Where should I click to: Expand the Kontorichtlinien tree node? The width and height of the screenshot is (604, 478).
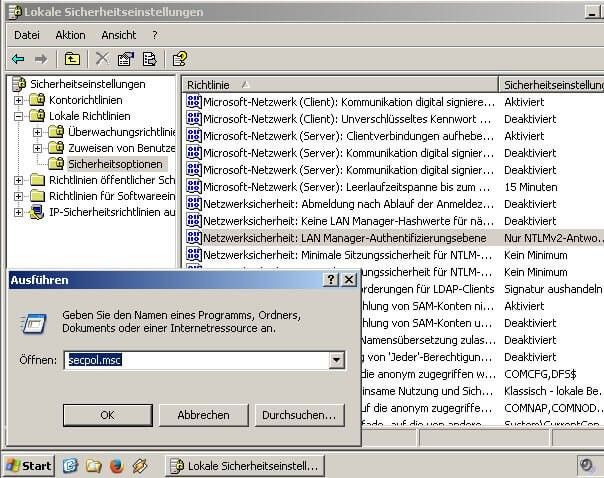pyautogui.click(x=18, y=100)
